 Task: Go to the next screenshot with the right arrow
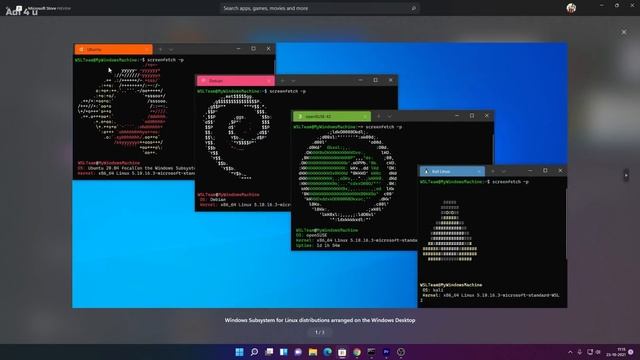click(626, 176)
